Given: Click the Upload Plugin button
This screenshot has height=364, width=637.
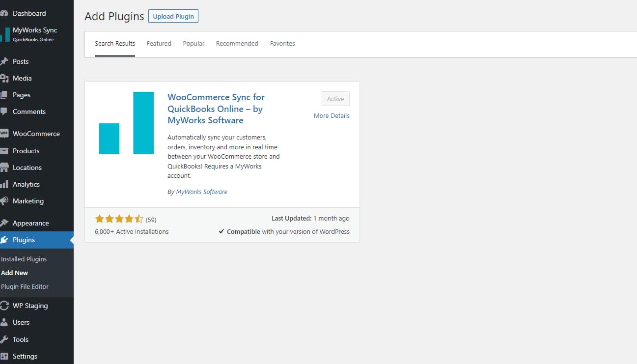Looking at the screenshot, I should tap(173, 16).
